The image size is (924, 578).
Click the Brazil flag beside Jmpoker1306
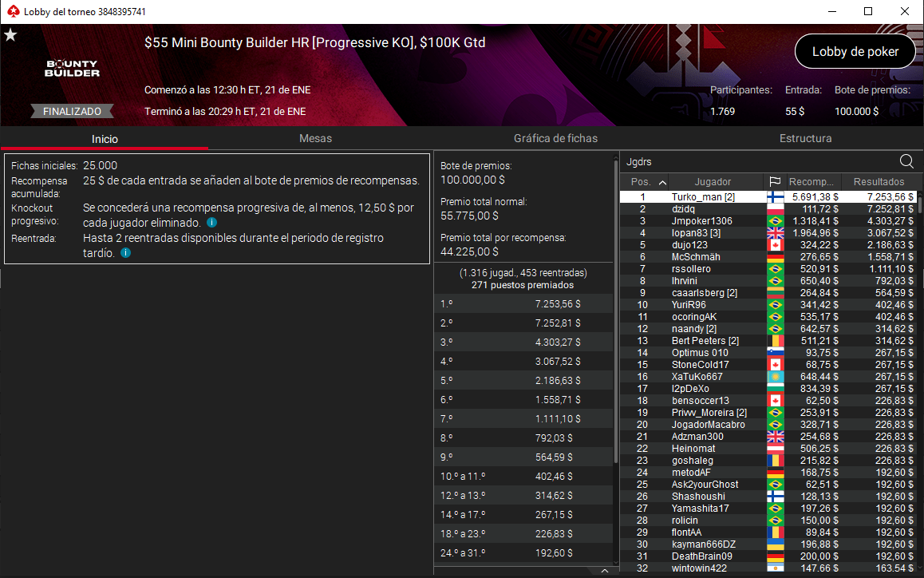pyautogui.click(x=775, y=221)
